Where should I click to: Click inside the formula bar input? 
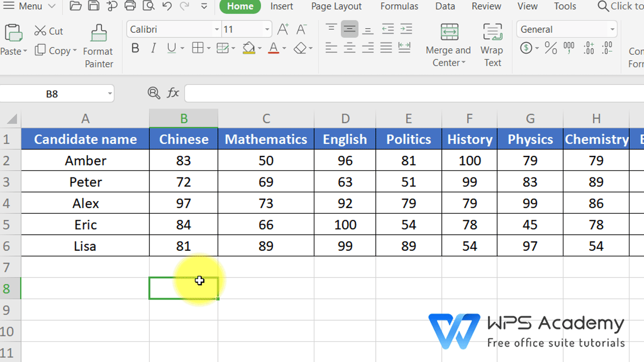pos(414,93)
